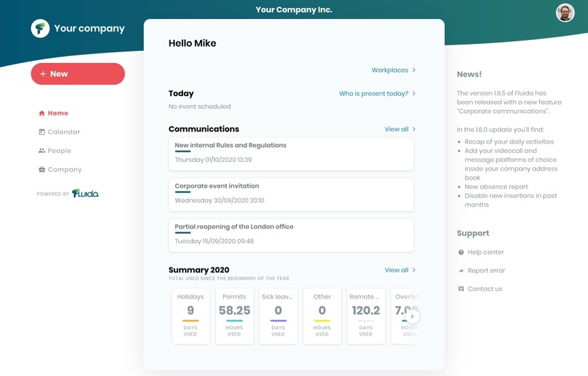Screen dimensions: 588x376
Task: Click chevron beside Communications View all
Action: [x=414, y=129]
